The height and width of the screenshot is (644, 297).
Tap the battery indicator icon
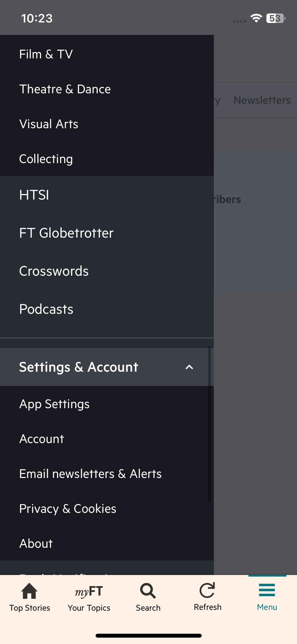276,18
